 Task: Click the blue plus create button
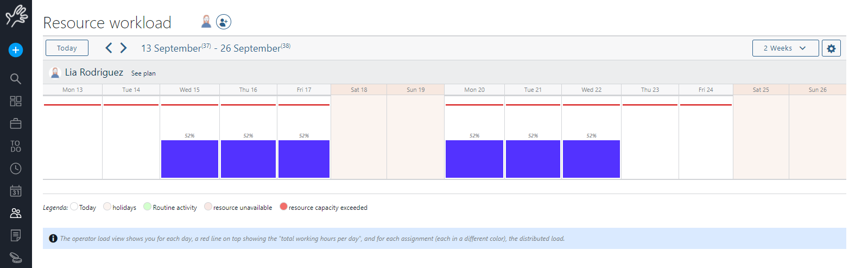[16, 50]
